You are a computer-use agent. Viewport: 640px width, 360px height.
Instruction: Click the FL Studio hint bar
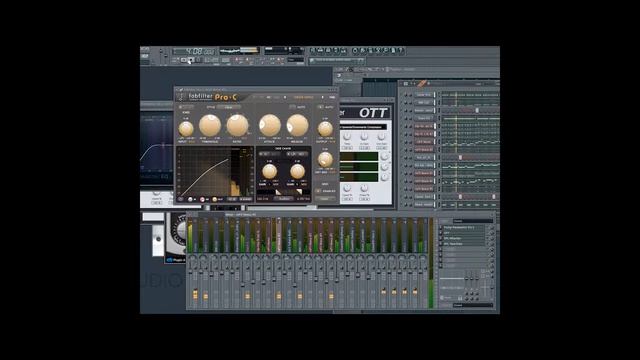pyautogui.click(x=336, y=60)
